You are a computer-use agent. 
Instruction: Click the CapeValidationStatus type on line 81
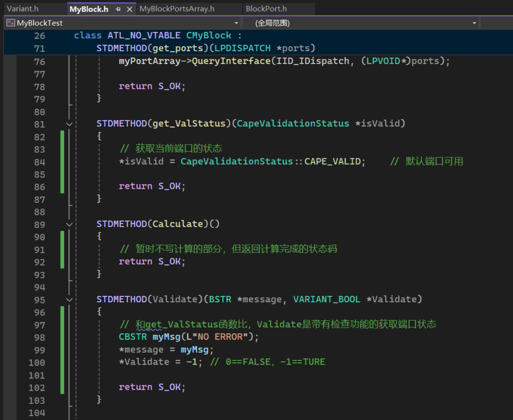coord(293,123)
